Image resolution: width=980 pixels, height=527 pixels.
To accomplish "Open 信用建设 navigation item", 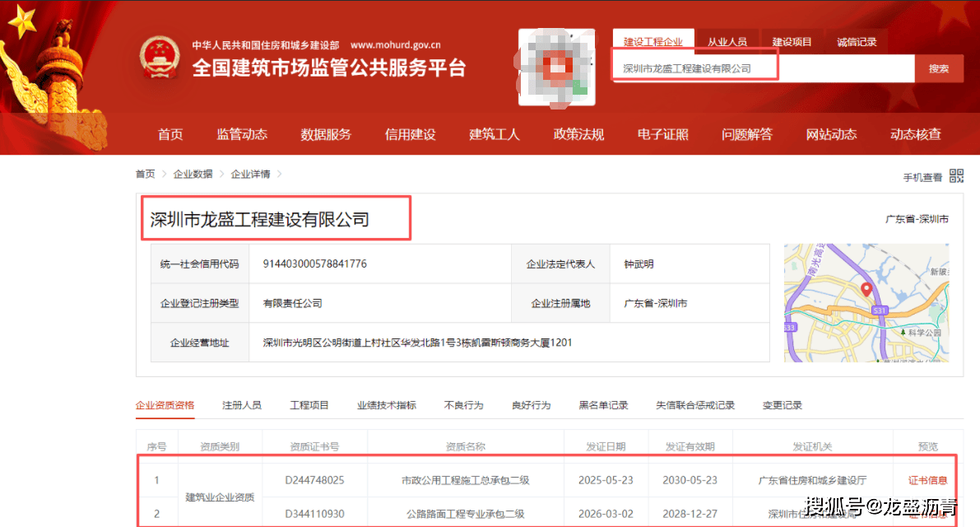I will (x=410, y=134).
